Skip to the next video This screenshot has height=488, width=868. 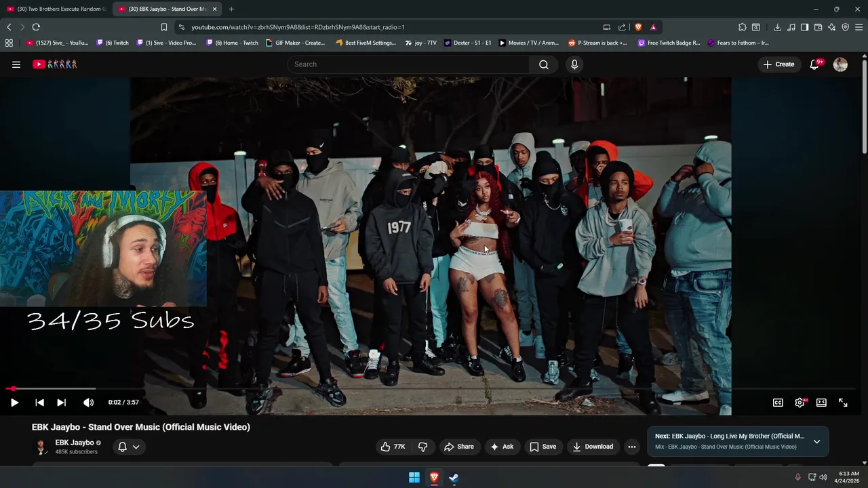[x=61, y=403]
